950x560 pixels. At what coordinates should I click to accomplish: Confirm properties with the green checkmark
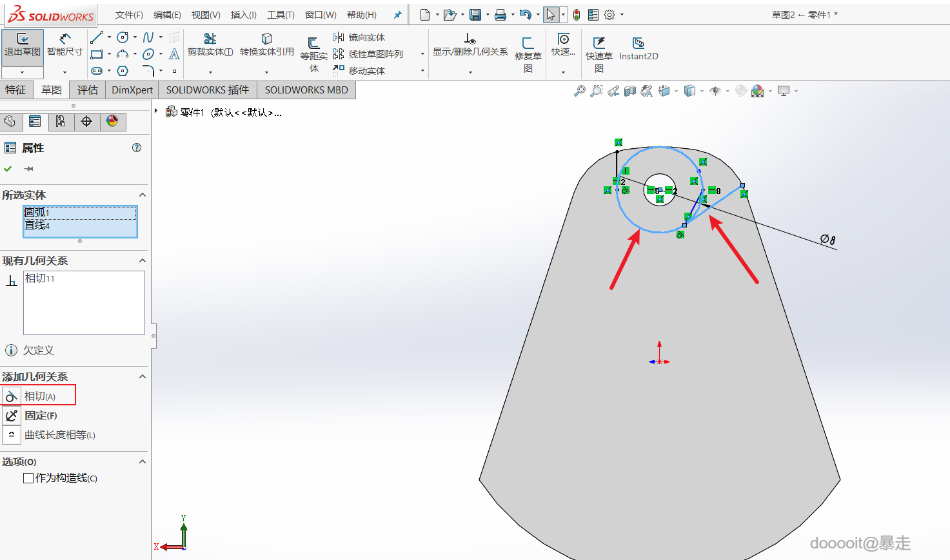(8, 169)
